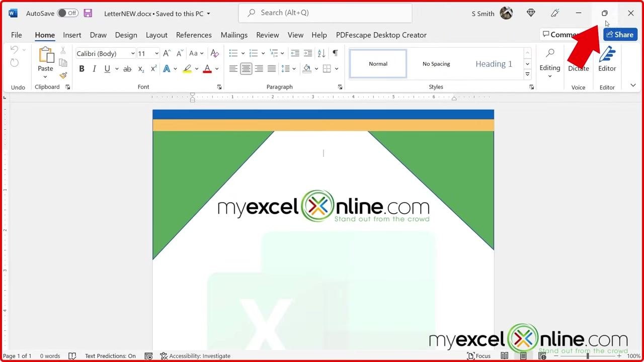Apply red font color
644x362 pixels.
pyautogui.click(x=207, y=69)
